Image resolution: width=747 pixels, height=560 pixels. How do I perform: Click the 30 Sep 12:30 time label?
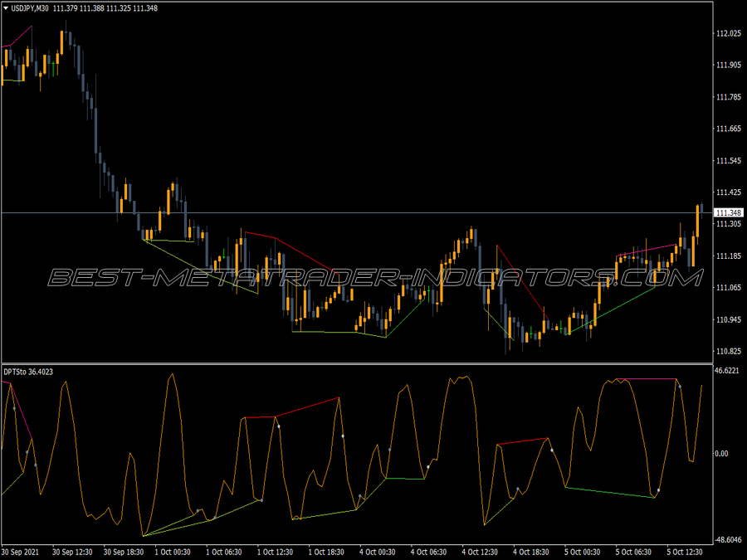click(72, 552)
